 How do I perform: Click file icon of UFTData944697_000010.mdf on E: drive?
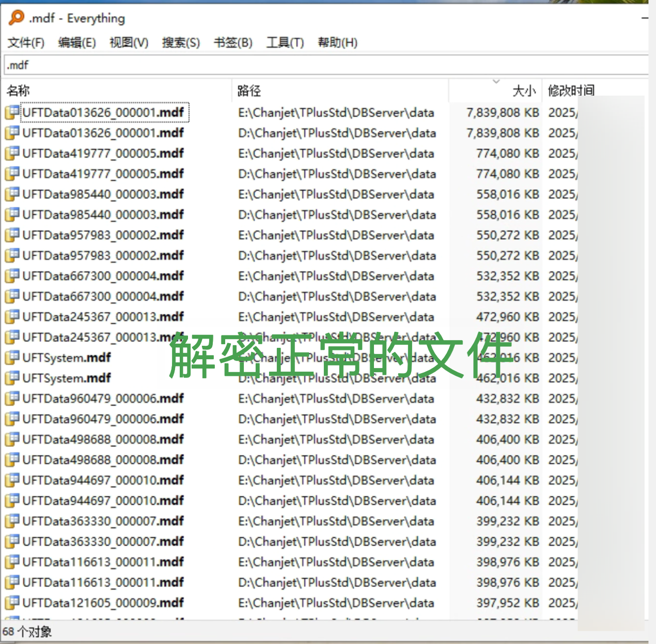12,480
